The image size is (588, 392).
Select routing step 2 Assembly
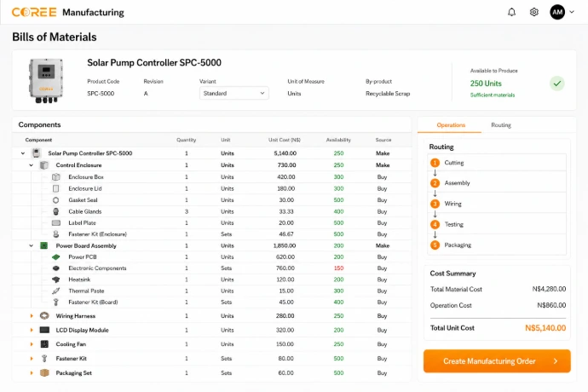[497, 183]
